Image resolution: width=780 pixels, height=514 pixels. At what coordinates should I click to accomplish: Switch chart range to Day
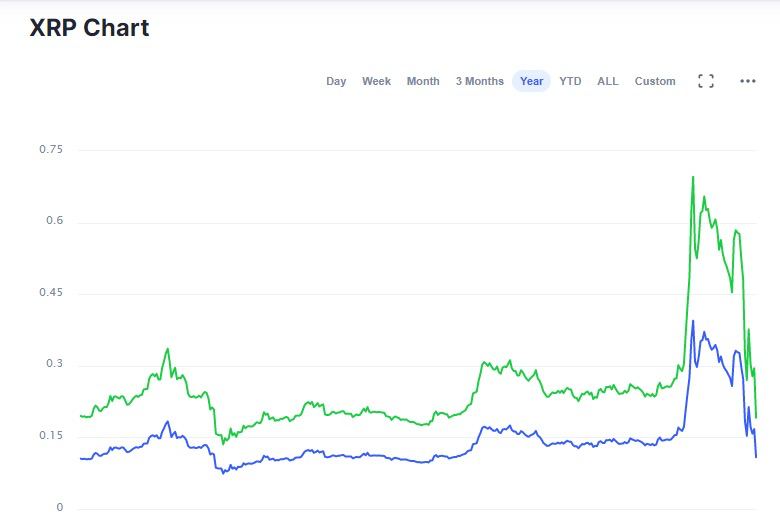336,81
